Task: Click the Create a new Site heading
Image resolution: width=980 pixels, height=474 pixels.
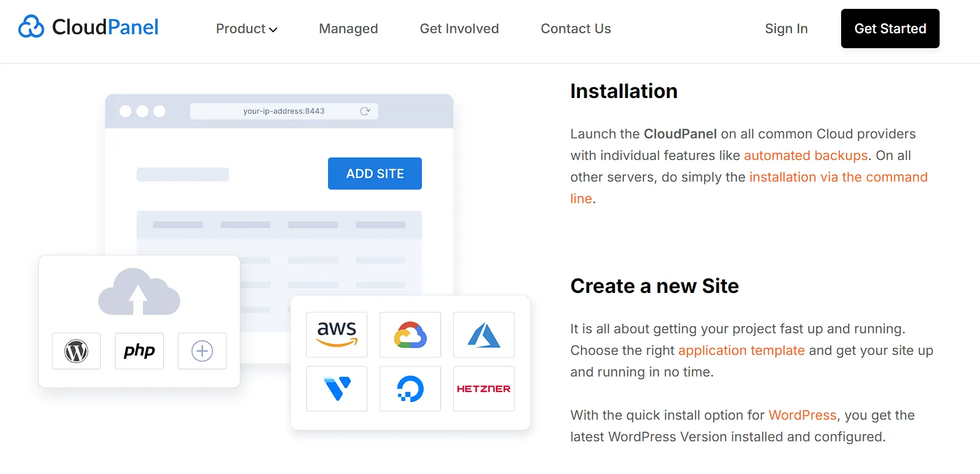Action: (655, 286)
